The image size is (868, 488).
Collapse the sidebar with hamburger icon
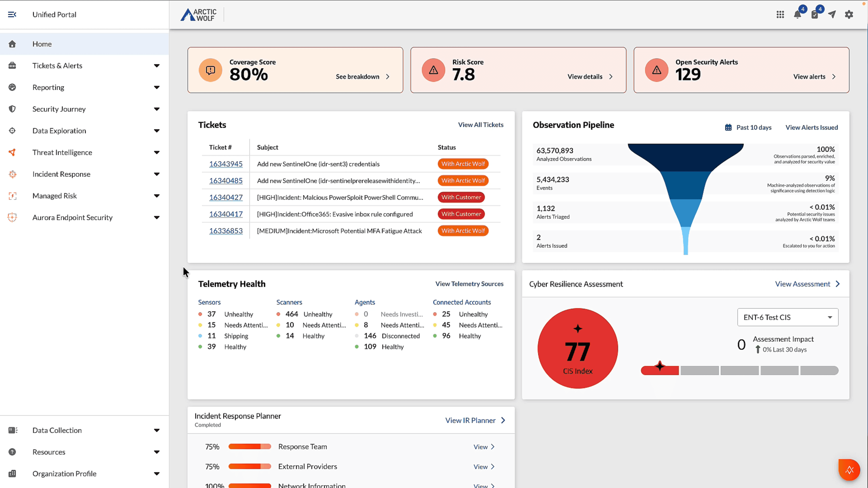pos(12,14)
